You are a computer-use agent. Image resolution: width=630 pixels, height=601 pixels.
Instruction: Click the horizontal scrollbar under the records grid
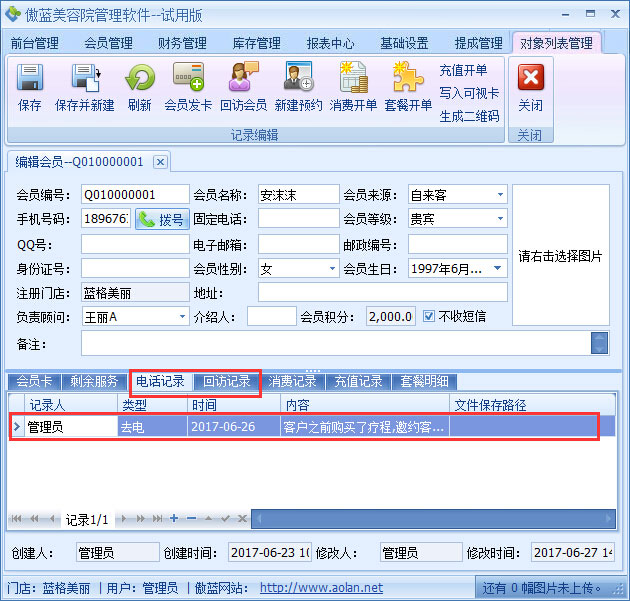pos(430,518)
